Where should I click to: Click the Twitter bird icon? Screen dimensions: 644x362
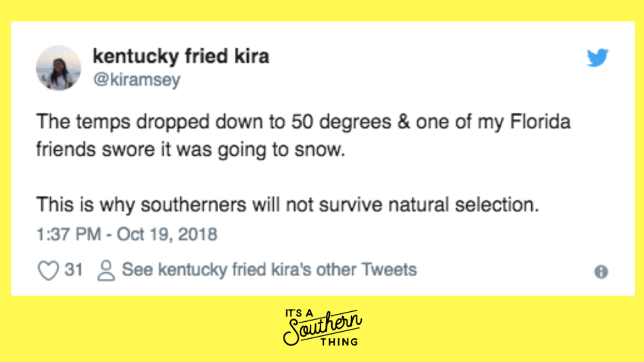tap(598, 58)
